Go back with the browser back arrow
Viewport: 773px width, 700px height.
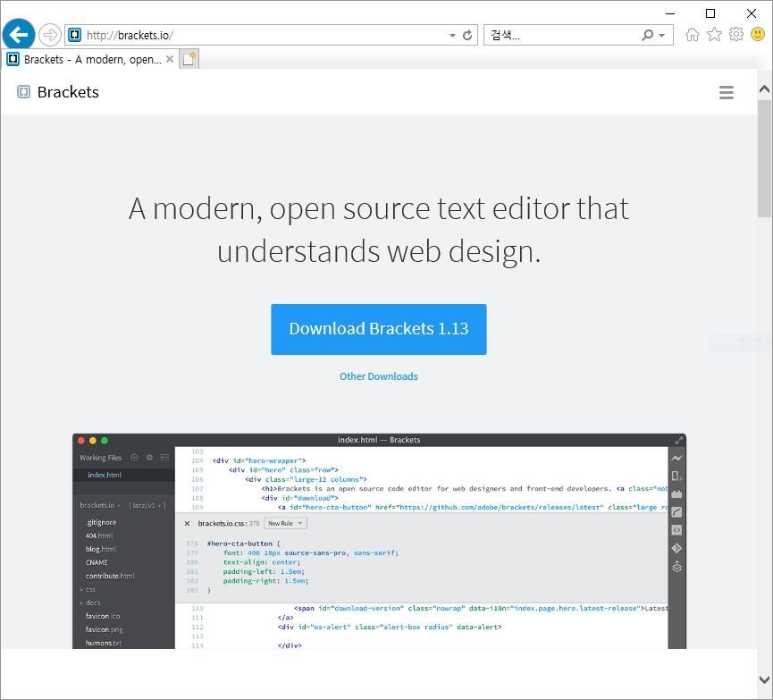click(18, 35)
